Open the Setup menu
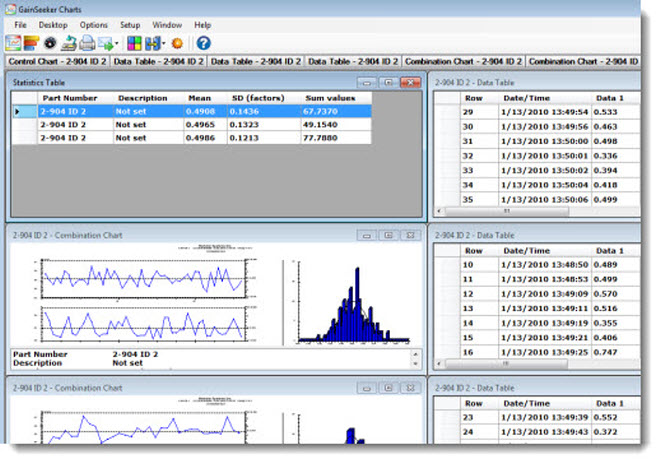The height and width of the screenshot is (463, 660). pyautogui.click(x=130, y=24)
